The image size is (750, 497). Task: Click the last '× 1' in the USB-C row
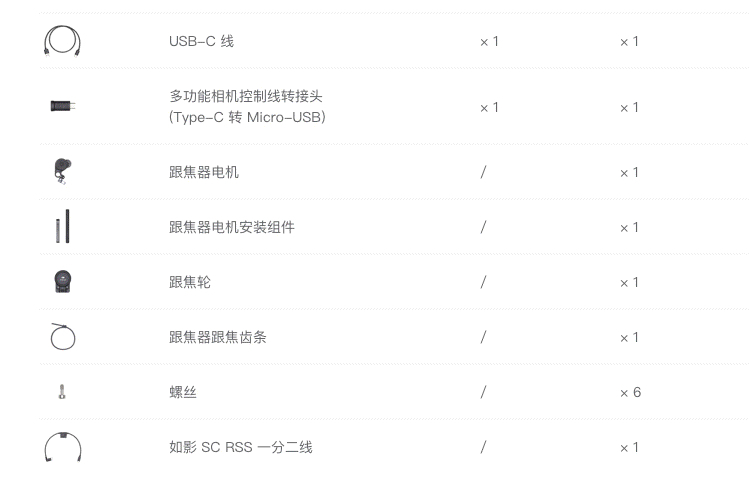(629, 42)
